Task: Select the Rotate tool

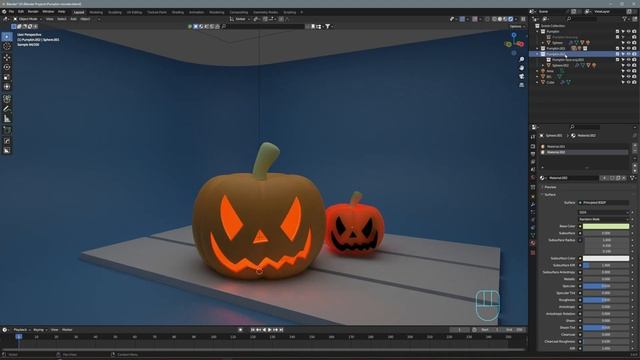Action: [x=7, y=67]
